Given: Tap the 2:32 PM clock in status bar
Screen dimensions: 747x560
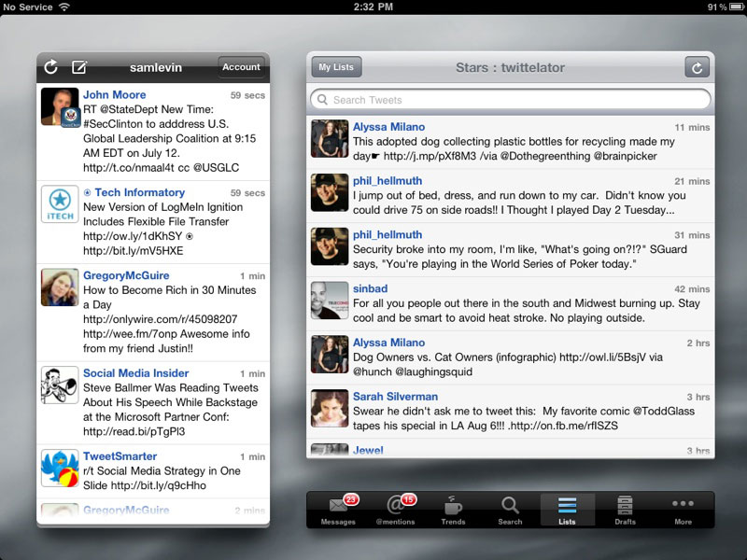Looking at the screenshot, I should (373, 7).
